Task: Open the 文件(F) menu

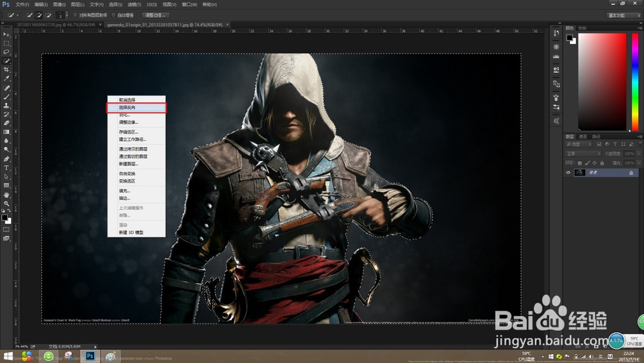Action: (x=22, y=5)
